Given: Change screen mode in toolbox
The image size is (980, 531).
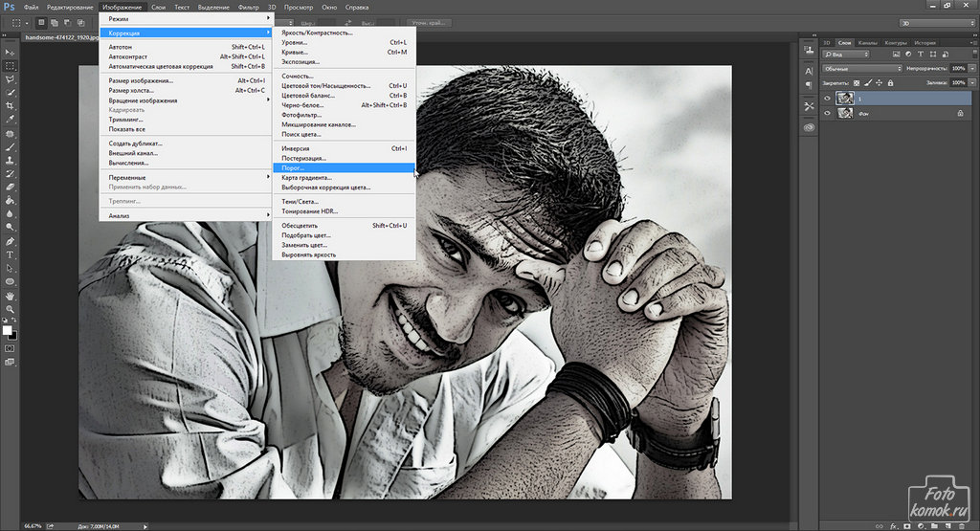Looking at the screenshot, I should 10,362.
